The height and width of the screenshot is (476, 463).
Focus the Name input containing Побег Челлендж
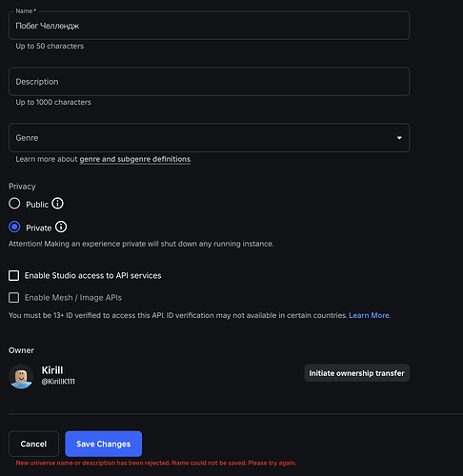209,26
